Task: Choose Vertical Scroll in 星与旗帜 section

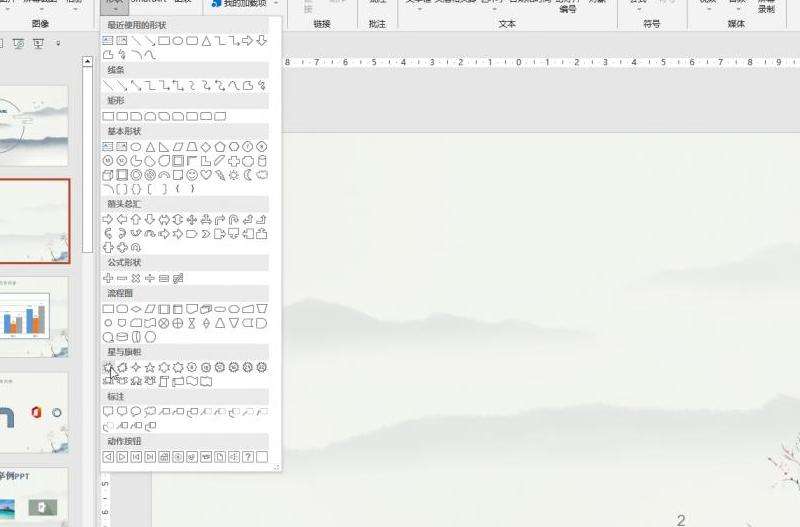Action: point(164,381)
